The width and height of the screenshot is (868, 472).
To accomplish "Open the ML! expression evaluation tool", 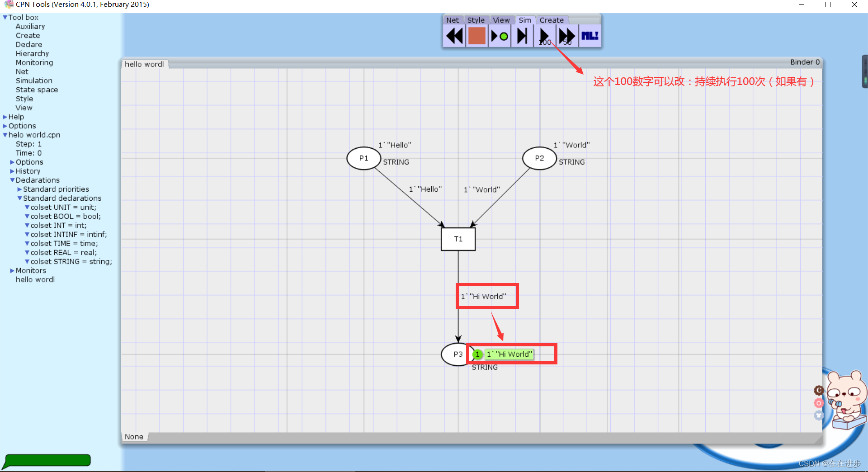I will point(589,36).
